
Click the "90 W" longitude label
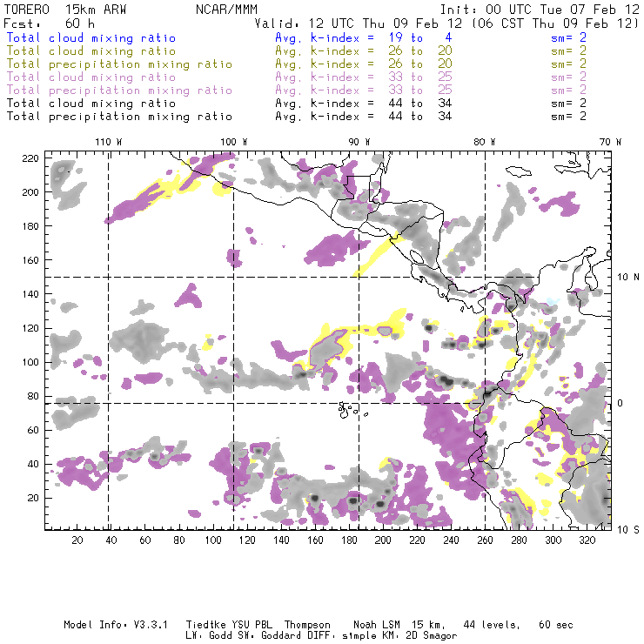[x=359, y=142]
